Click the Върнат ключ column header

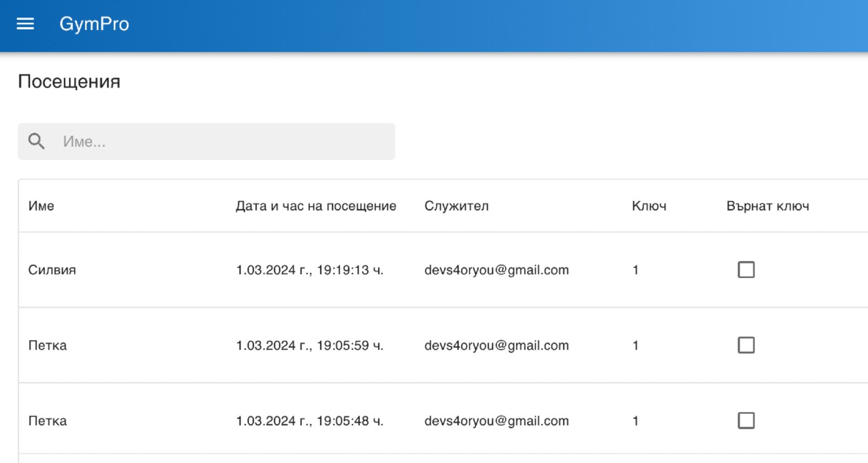[767, 206]
